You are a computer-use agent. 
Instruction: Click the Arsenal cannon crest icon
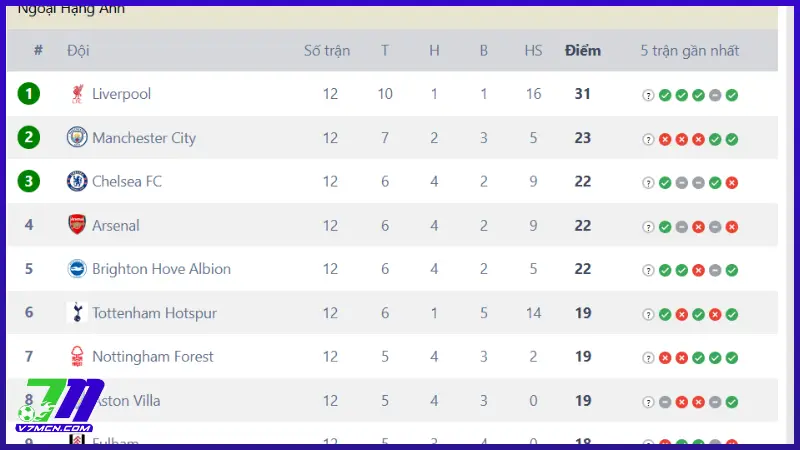click(77, 225)
